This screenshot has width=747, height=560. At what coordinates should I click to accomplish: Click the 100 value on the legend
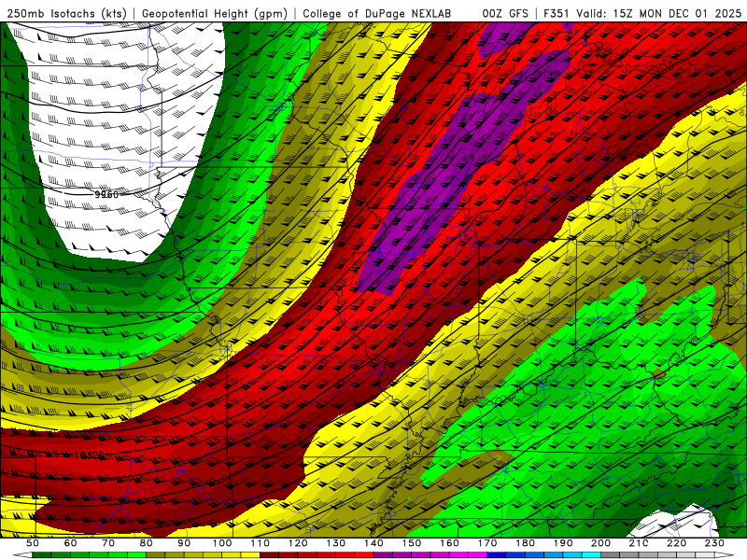click(x=222, y=543)
